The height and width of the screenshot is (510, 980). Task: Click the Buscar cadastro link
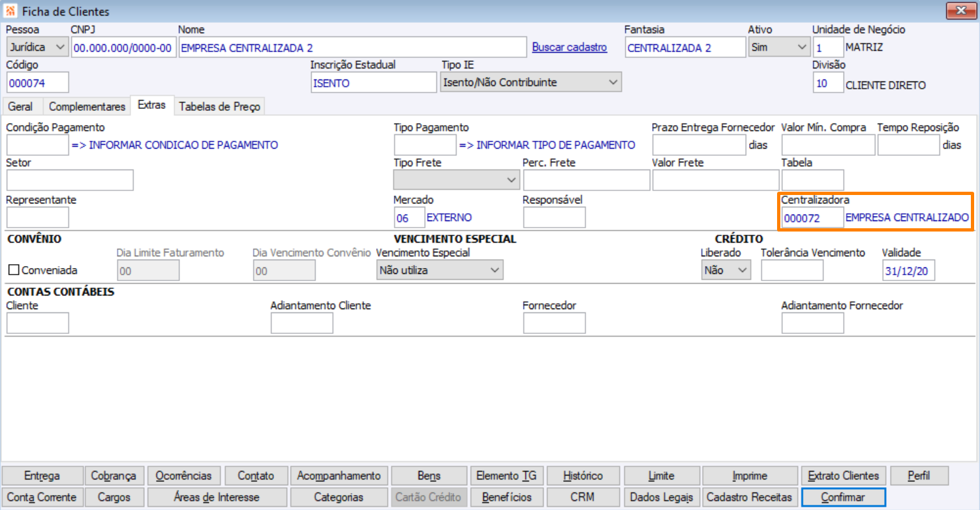pyautogui.click(x=570, y=47)
